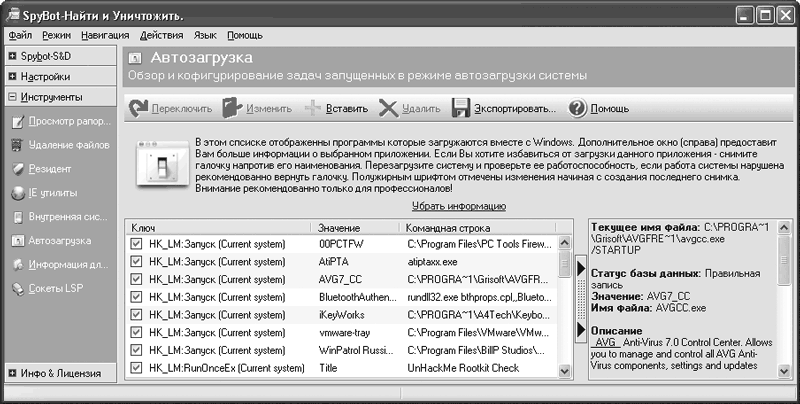Click the Удалить X icon
800x404 pixels.
388,108
